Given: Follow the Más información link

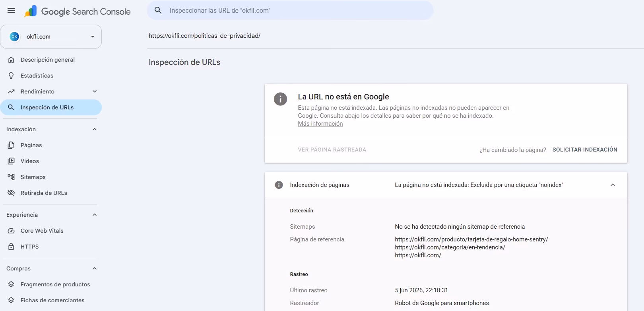Looking at the screenshot, I should tap(320, 124).
